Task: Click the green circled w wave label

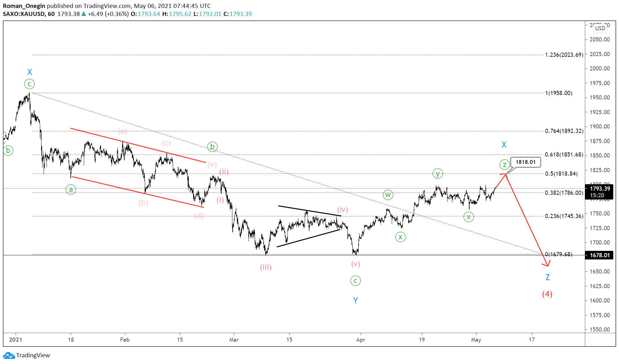Action: (388, 195)
